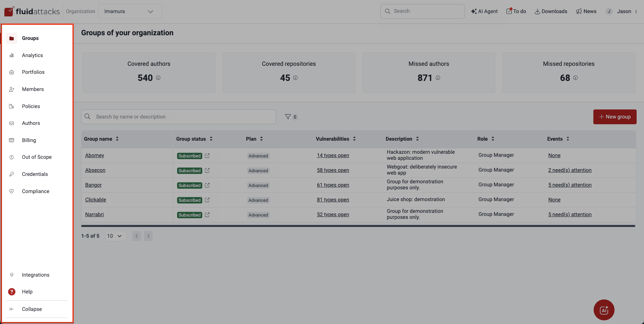
Task: Click the Subscribed badge for Bangor
Action: click(189, 185)
